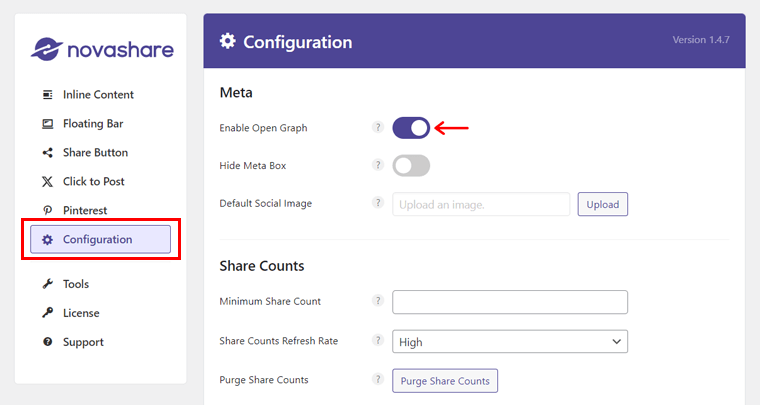The width and height of the screenshot is (760, 405).
Task: Open help tooltip for Default Social Image
Action: pos(378,202)
